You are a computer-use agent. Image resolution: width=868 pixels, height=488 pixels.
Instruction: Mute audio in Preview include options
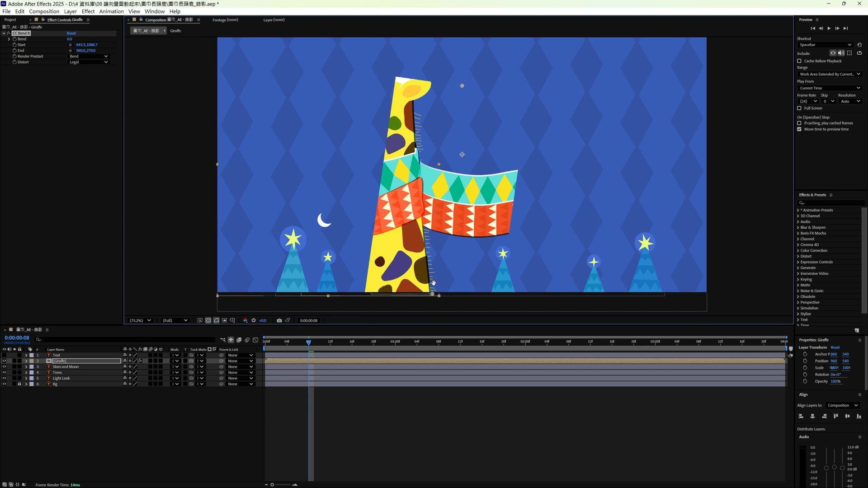click(841, 53)
